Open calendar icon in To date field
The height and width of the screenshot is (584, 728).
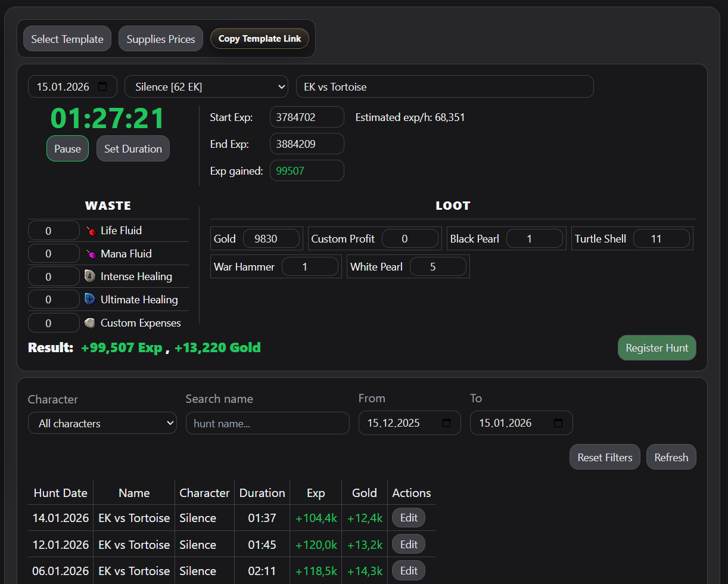click(558, 423)
